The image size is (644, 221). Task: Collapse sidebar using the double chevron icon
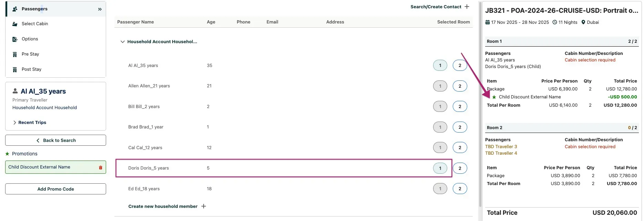(100, 9)
